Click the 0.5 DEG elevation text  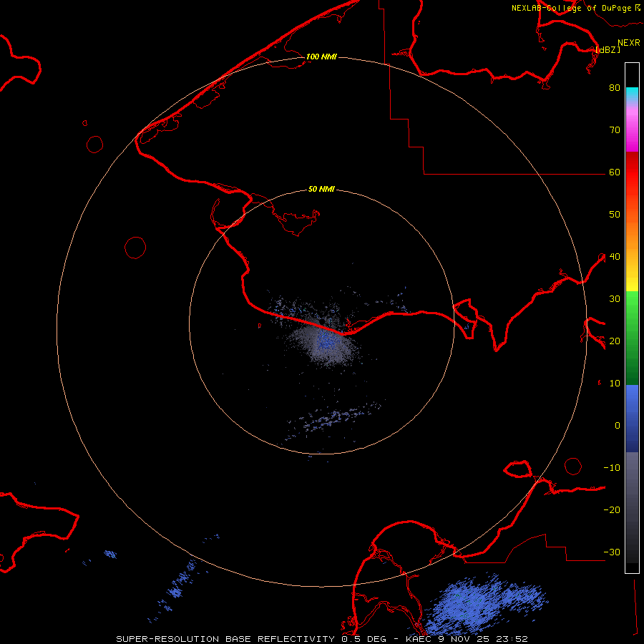tap(365, 639)
